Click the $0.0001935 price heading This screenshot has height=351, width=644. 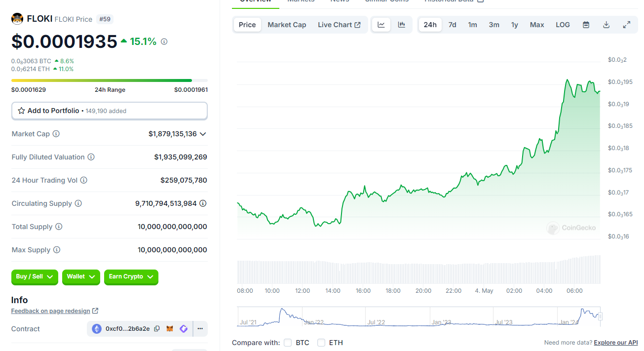[x=64, y=42]
